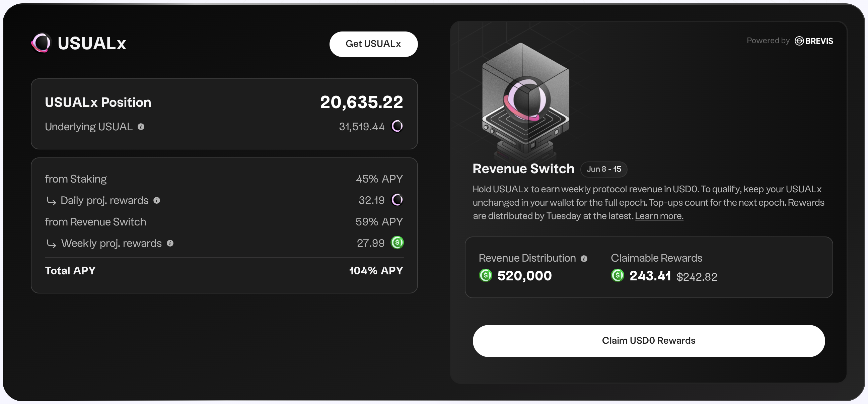Click the Brevis logo
The height and width of the screenshot is (404, 868).
click(814, 41)
